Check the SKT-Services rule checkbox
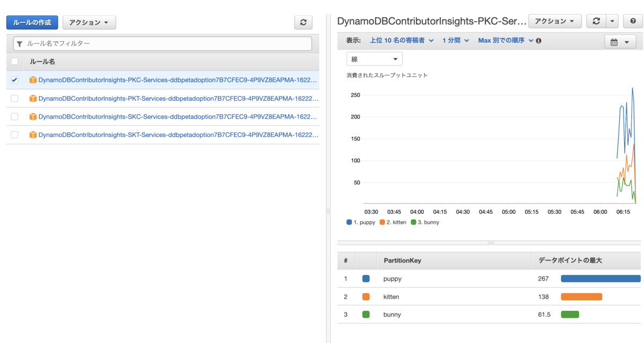The image size is (644, 343). click(x=14, y=135)
